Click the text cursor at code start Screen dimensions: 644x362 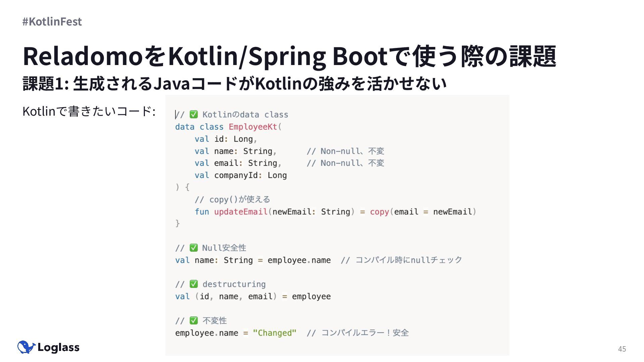[x=175, y=115]
